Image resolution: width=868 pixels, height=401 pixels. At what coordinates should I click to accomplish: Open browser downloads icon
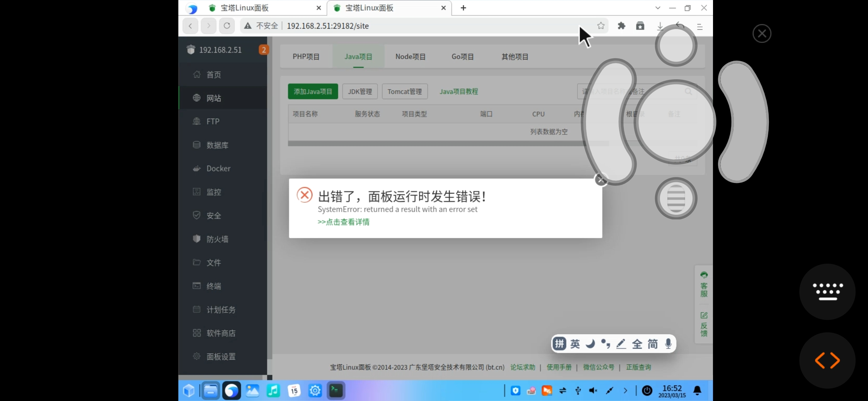click(660, 26)
